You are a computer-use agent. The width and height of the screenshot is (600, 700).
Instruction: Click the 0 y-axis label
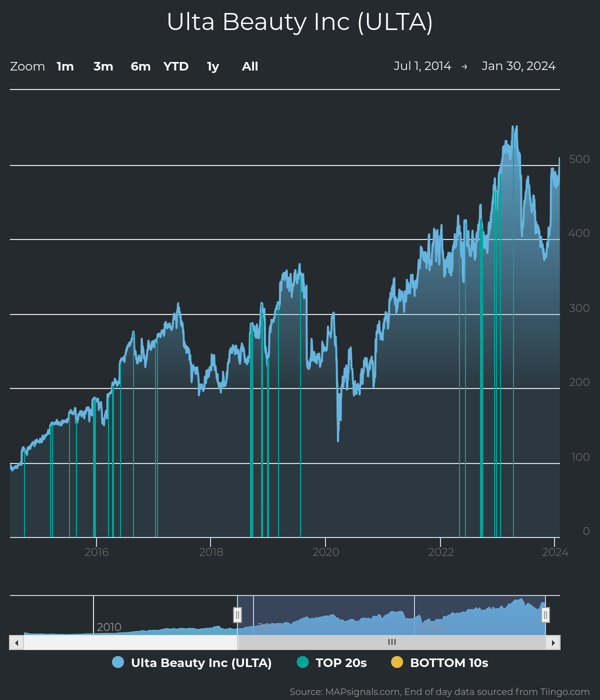coord(586,531)
